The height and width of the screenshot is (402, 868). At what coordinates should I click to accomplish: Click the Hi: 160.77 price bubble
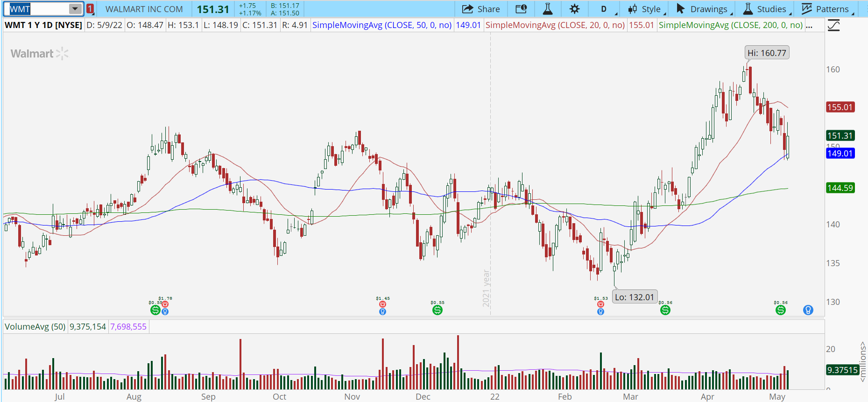(x=767, y=53)
